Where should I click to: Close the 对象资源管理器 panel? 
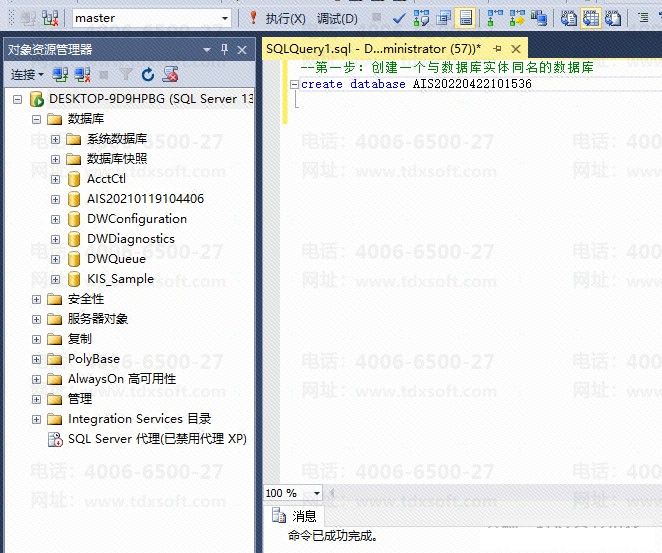click(242, 50)
